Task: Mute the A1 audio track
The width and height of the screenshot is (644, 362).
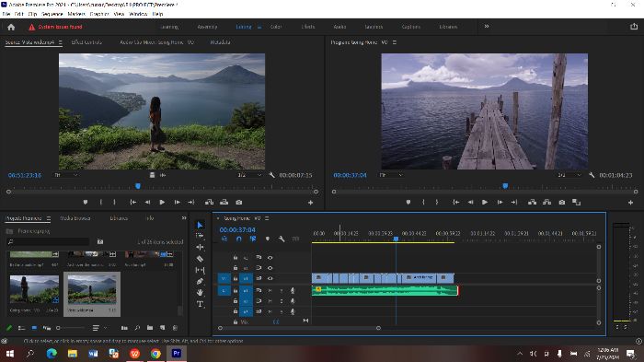Action: click(270, 290)
